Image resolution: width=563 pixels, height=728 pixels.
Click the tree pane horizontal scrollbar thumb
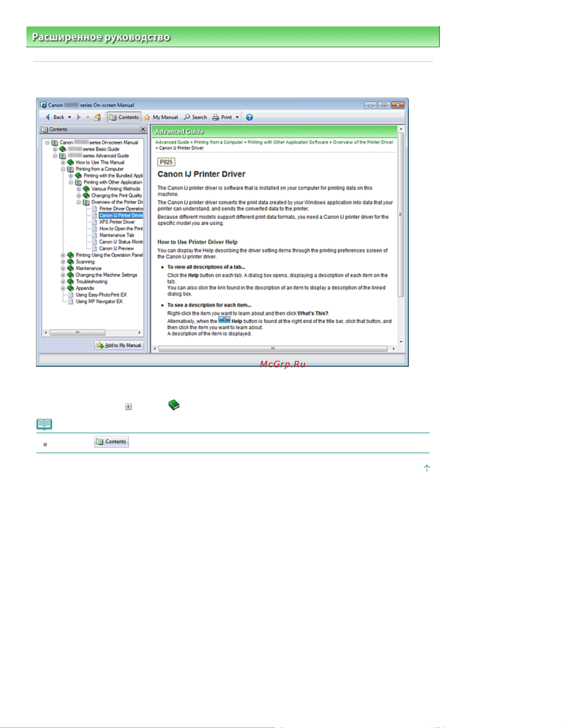(77, 333)
